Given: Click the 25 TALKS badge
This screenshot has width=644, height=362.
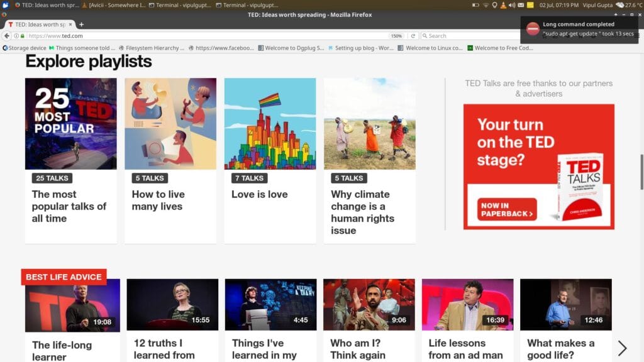Looking at the screenshot, I should pos(52,178).
